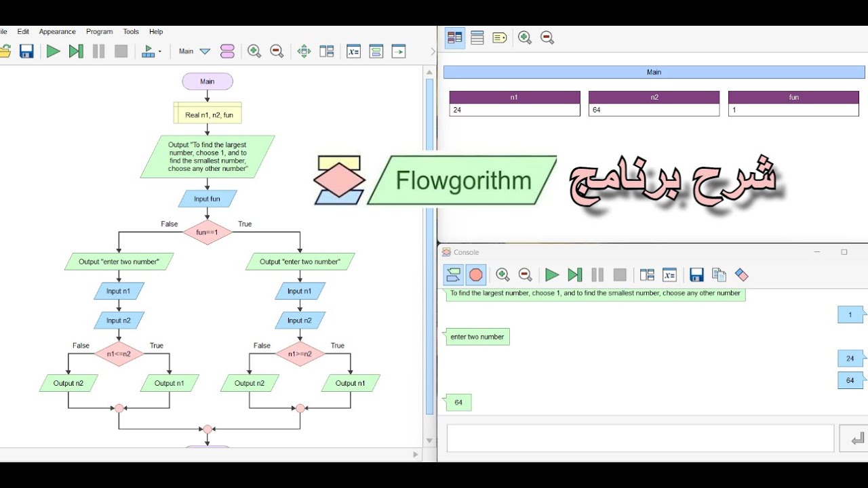
Task: Open the Program menu
Action: pos(100,31)
